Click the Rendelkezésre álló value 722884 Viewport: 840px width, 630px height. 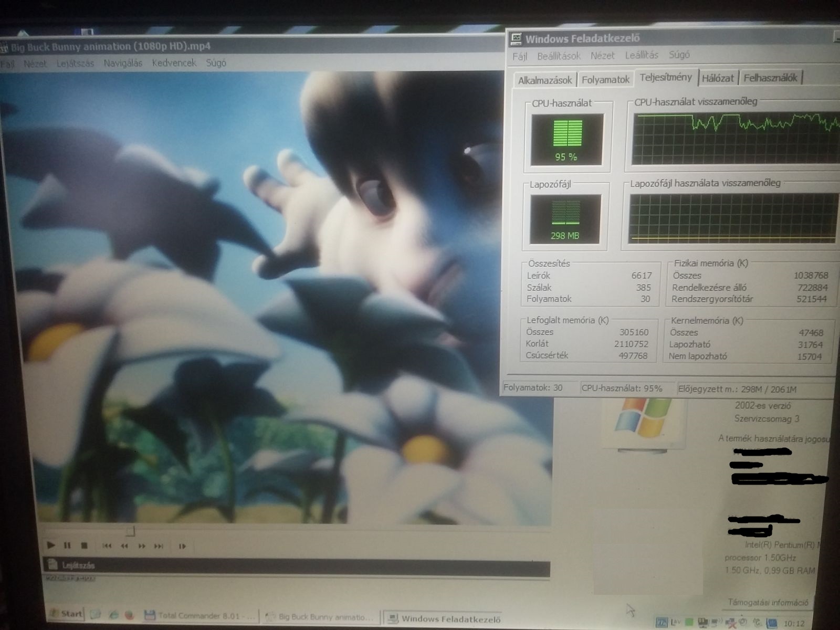(x=813, y=288)
